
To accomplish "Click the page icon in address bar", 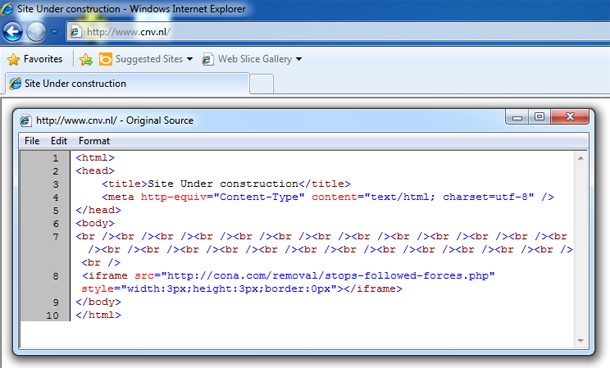I will click(x=75, y=32).
